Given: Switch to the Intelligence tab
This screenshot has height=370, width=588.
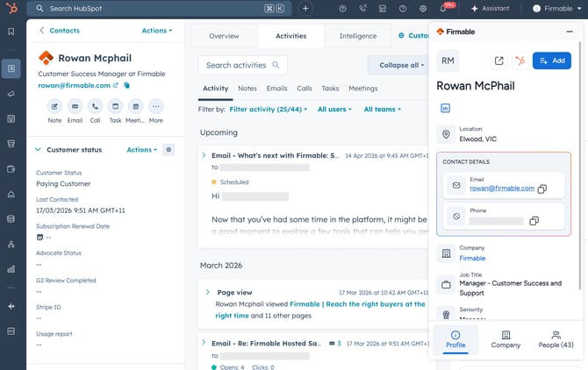Looking at the screenshot, I should pos(358,36).
